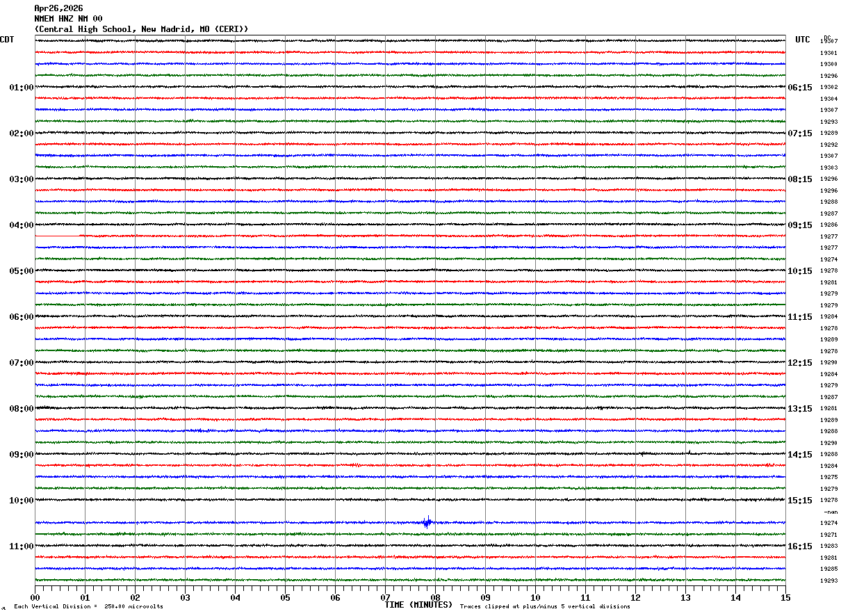Click the 13:15 UTC time label
This screenshot has height=616, width=841.
click(x=800, y=409)
